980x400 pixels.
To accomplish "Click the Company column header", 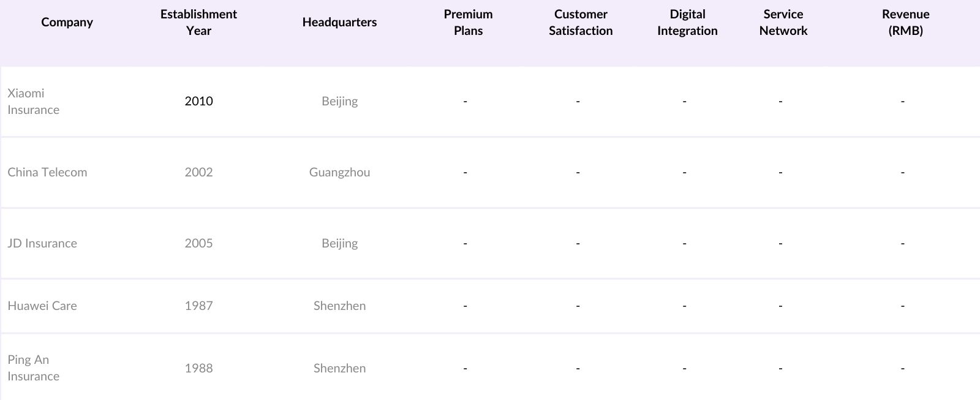I will pyautogui.click(x=67, y=23).
